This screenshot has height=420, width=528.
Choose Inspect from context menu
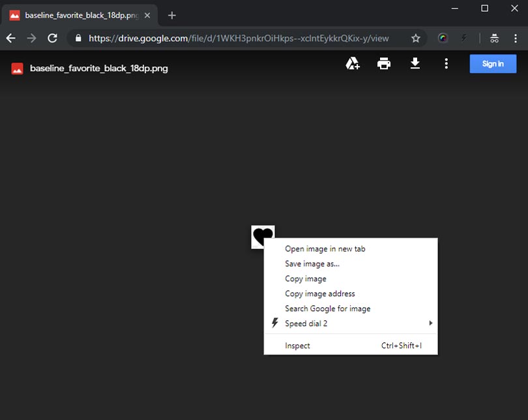(x=351, y=346)
